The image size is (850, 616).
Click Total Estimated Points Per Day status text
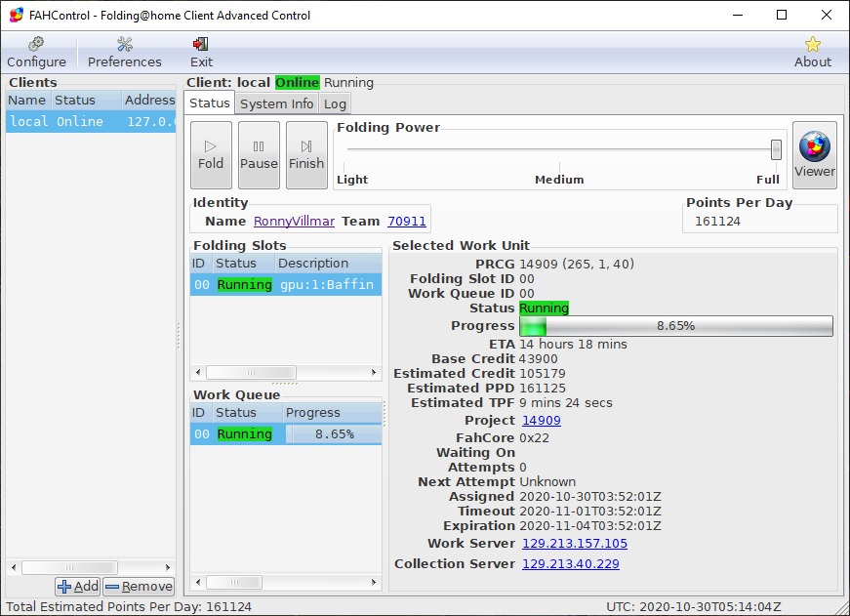(129, 607)
